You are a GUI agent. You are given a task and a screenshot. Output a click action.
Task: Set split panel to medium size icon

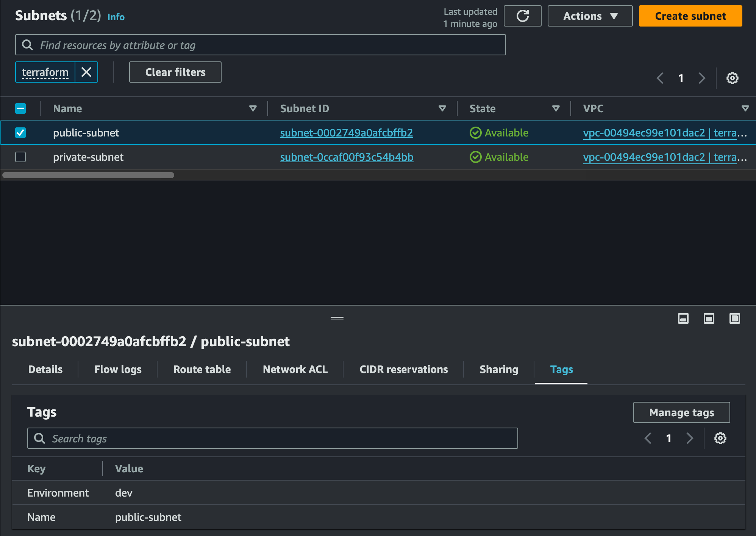click(x=709, y=318)
